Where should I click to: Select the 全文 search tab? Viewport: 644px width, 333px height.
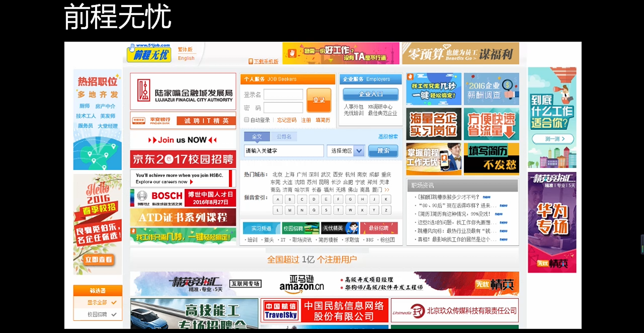[257, 137]
